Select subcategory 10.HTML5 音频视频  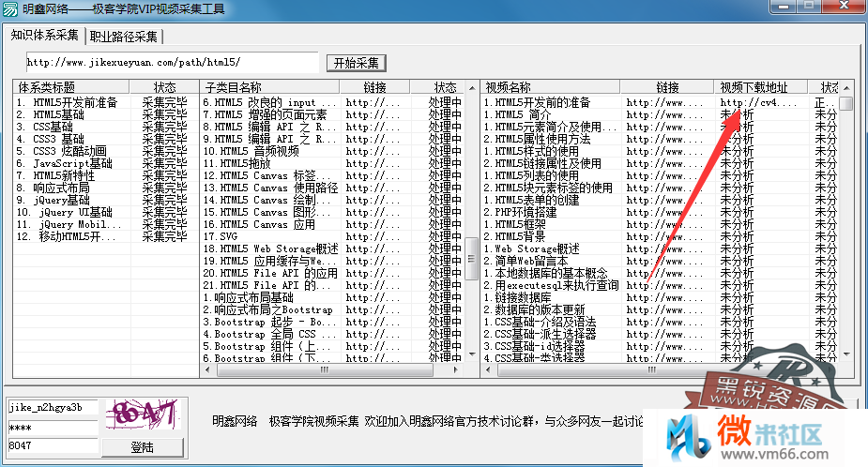click(x=251, y=151)
